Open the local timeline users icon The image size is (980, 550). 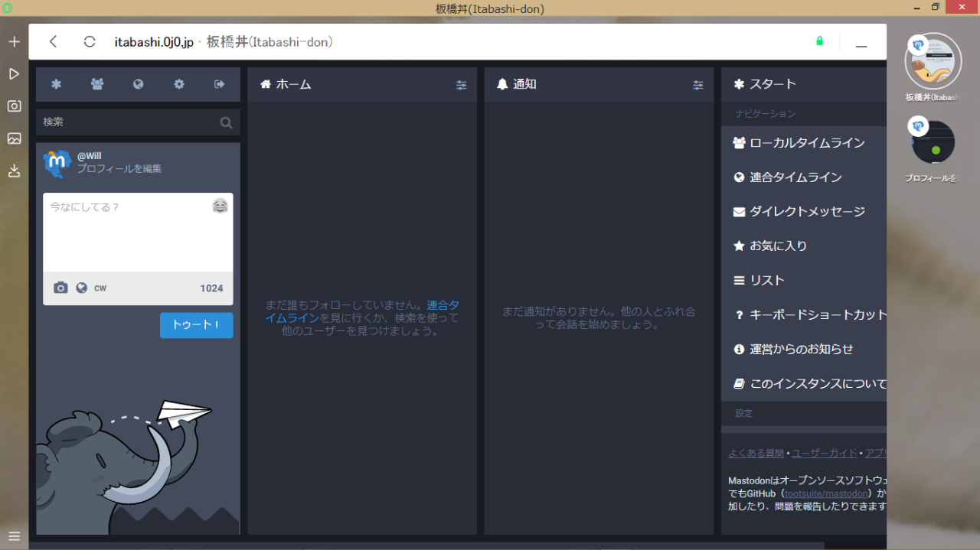tap(97, 84)
